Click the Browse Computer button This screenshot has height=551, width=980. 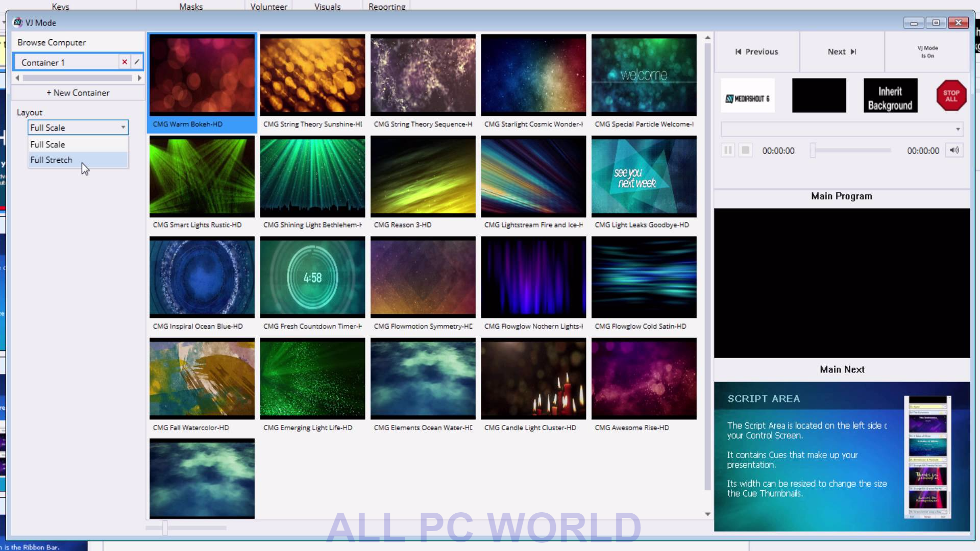point(52,42)
